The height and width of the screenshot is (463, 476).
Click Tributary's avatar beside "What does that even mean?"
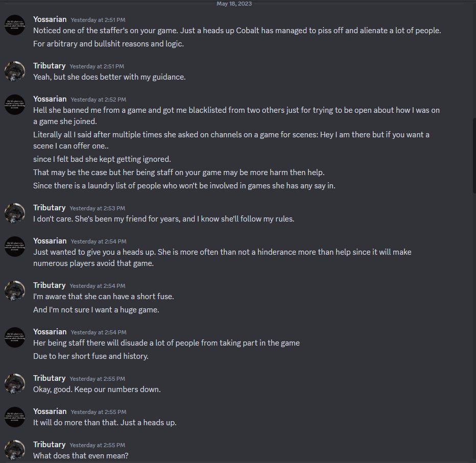[x=15, y=450]
